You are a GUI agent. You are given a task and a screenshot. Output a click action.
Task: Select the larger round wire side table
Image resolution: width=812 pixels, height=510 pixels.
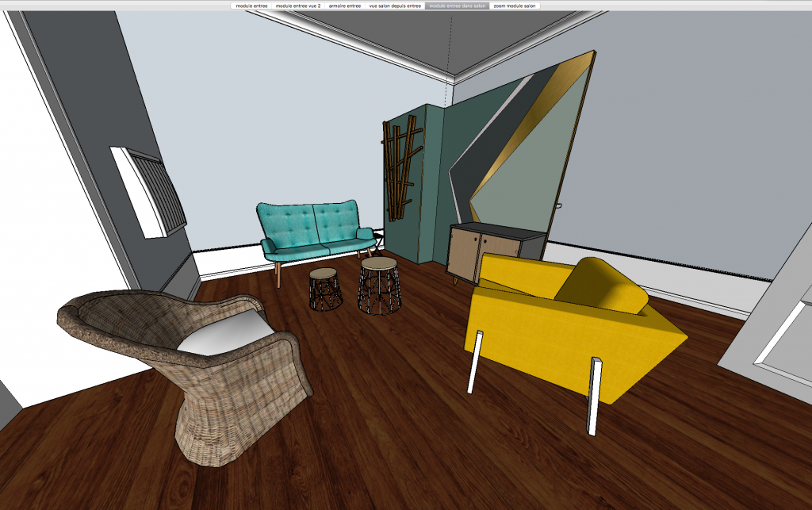coord(378,286)
